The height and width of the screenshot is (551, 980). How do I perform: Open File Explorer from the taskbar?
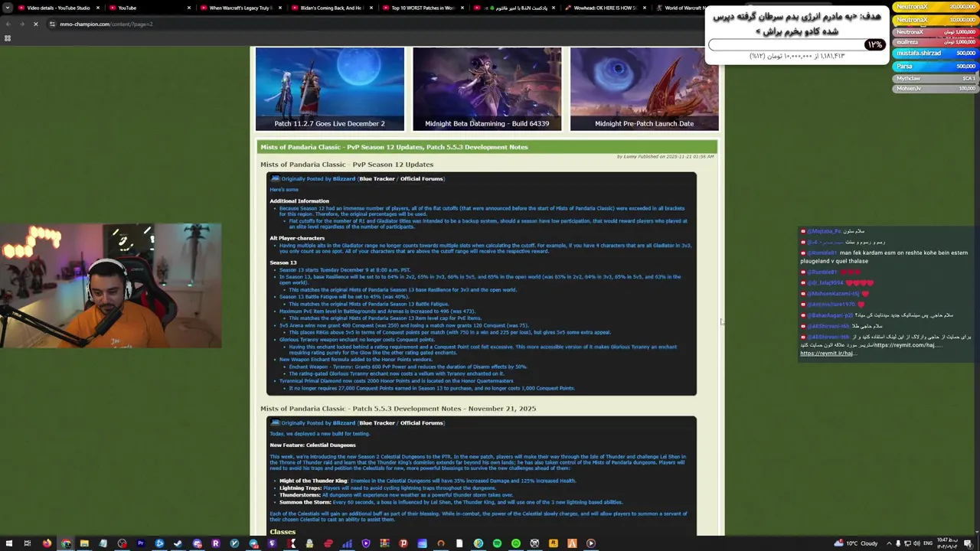point(84,543)
